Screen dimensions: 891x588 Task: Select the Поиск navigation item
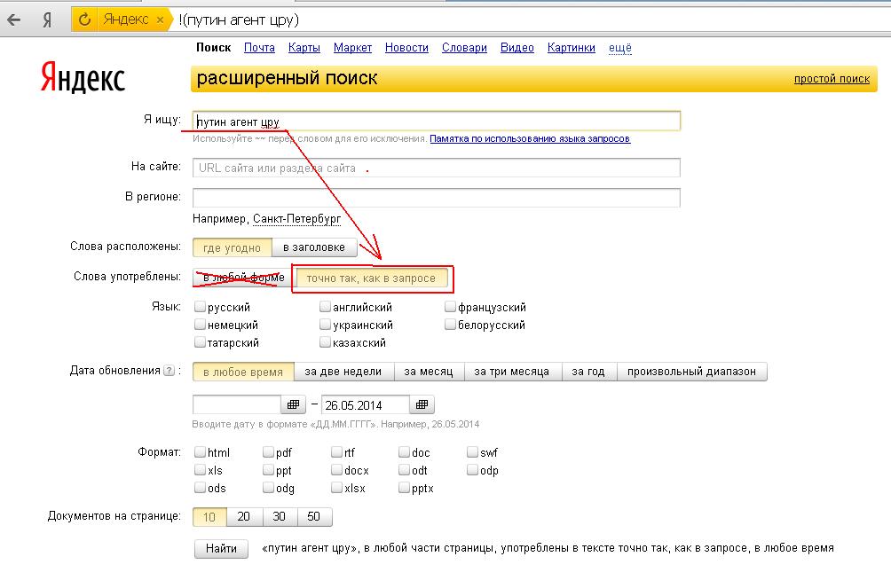pos(214,48)
